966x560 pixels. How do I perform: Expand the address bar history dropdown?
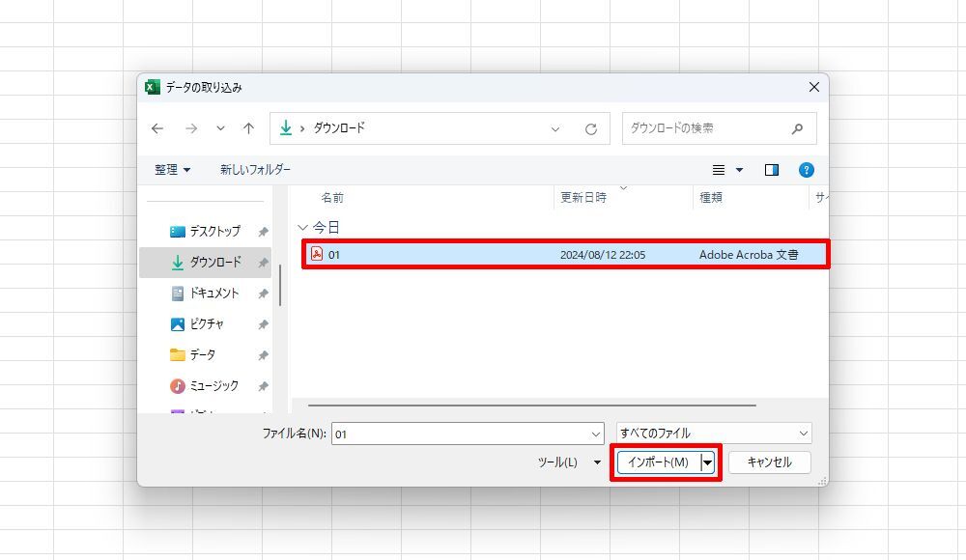tap(555, 128)
